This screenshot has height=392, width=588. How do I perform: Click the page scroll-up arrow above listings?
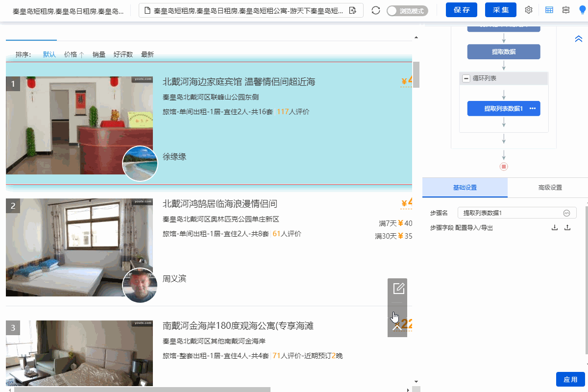click(416, 37)
